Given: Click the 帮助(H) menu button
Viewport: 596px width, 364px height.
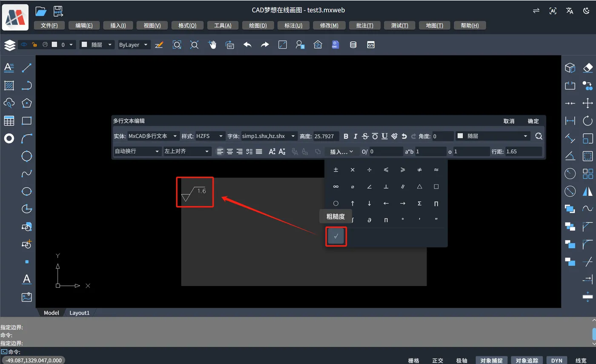Looking at the screenshot, I should pos(470,26).
